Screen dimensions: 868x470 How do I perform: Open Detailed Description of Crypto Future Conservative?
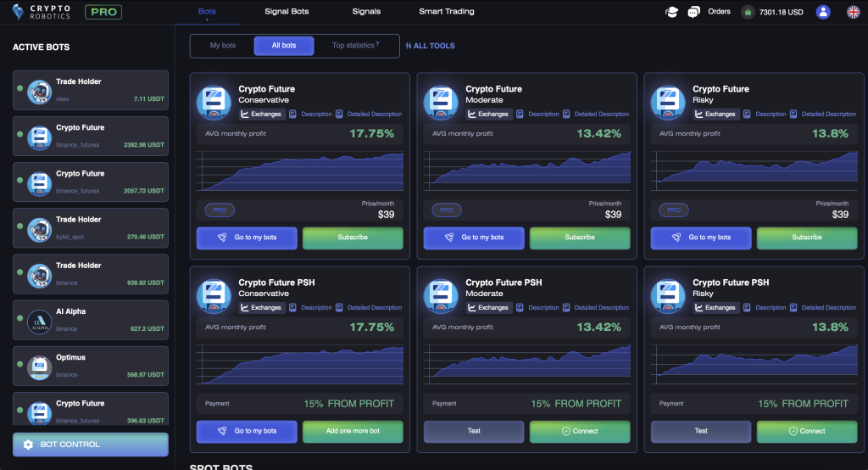pyautogui.click(x=369, y=115)
